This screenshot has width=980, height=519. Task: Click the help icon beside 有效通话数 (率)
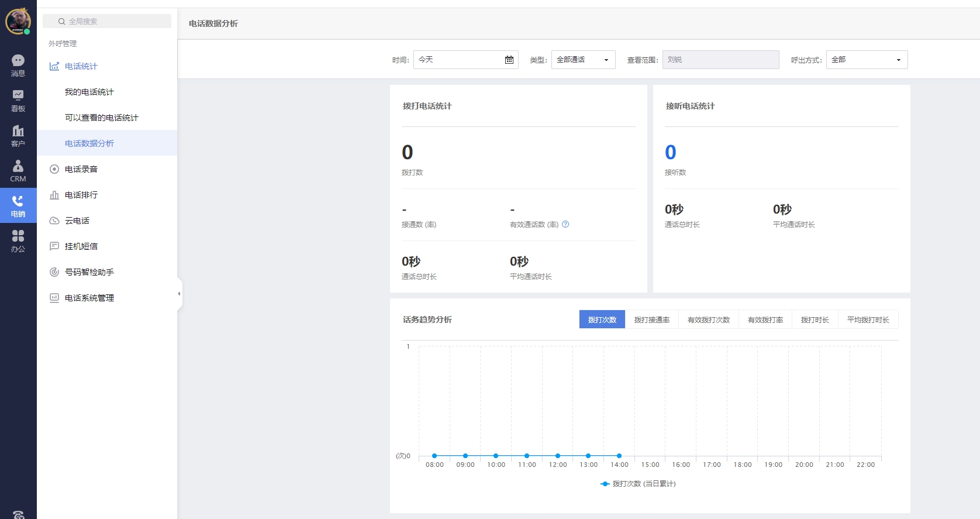pos(565,224)
